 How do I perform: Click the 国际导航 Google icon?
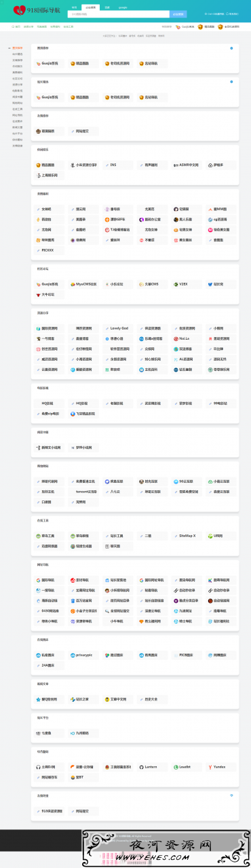[x=39, y=580]
